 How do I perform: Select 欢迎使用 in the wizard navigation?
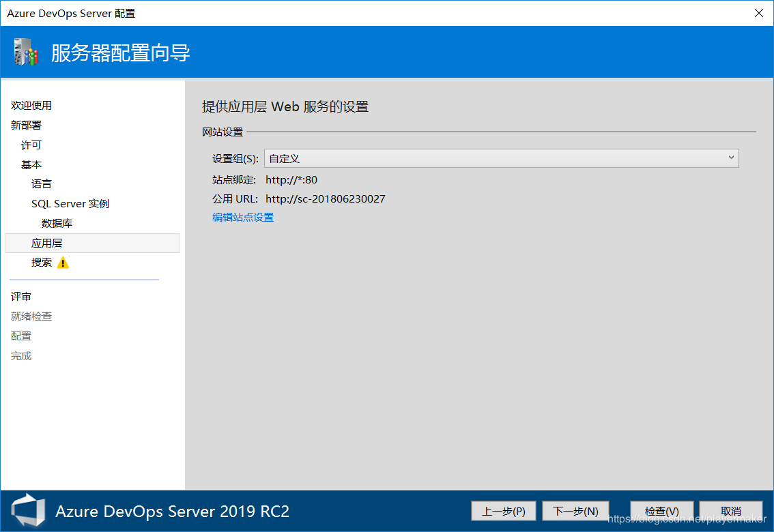(31, 106)
